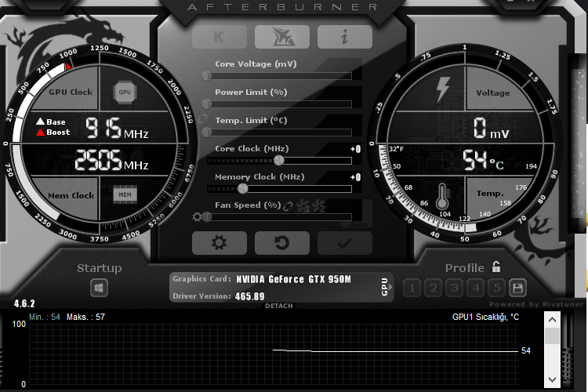Open the GPU selection arrow tab
The height and width of the screenshot is (392, 588).
coord(387,288)
